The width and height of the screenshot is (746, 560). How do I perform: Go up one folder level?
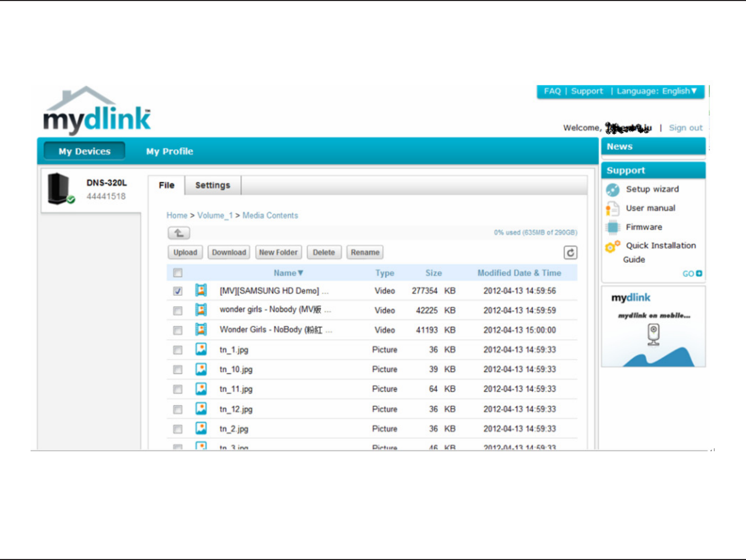point(179,233)
